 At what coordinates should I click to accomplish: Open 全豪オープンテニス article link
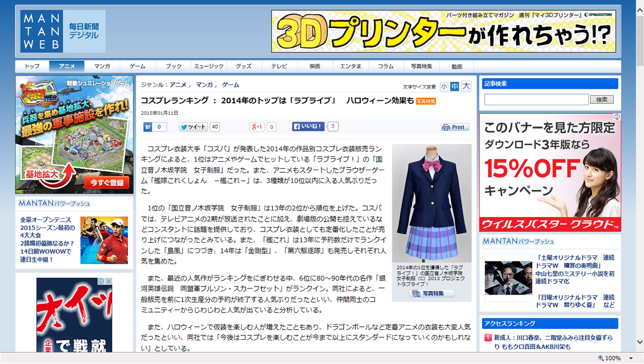(47, 240)
